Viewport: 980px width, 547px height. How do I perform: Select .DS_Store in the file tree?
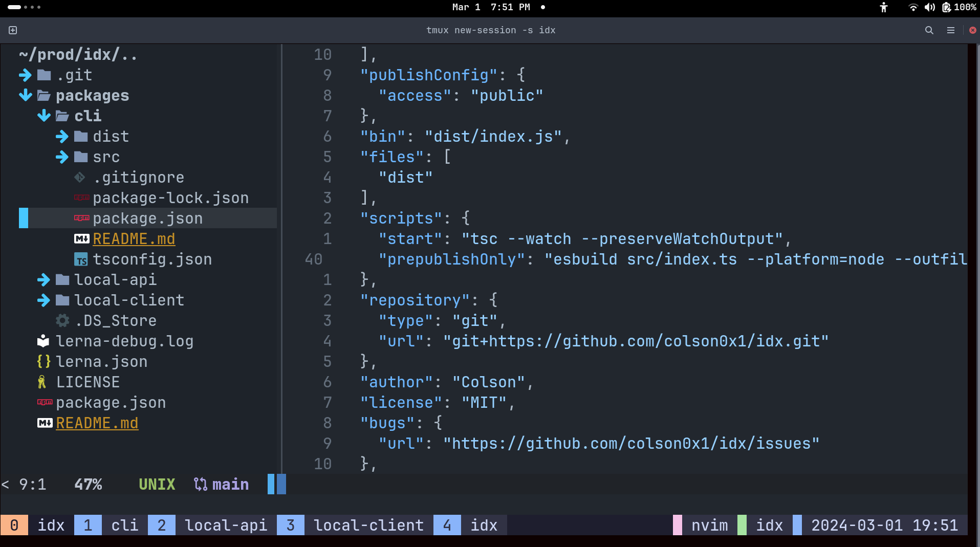click(x=116, y=321)
